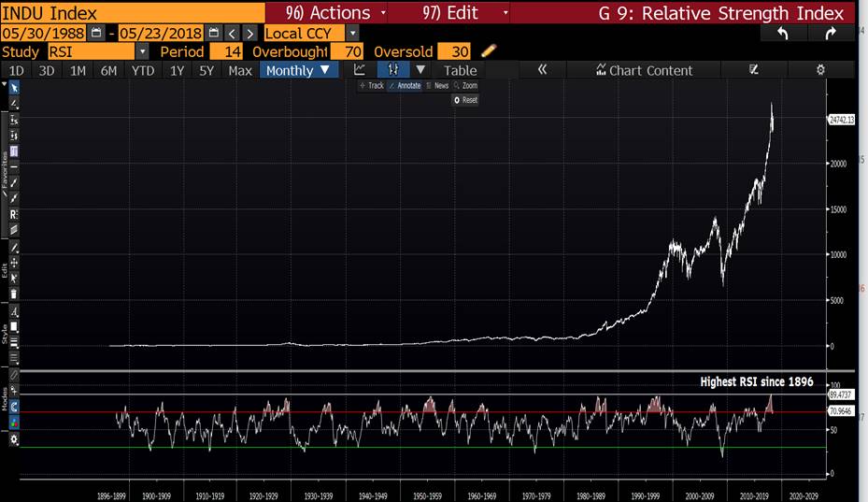The width and height of the screenshot is (868, 502).
Task: Click the edit chart pencil-square icon
Action: coord(753,70)
